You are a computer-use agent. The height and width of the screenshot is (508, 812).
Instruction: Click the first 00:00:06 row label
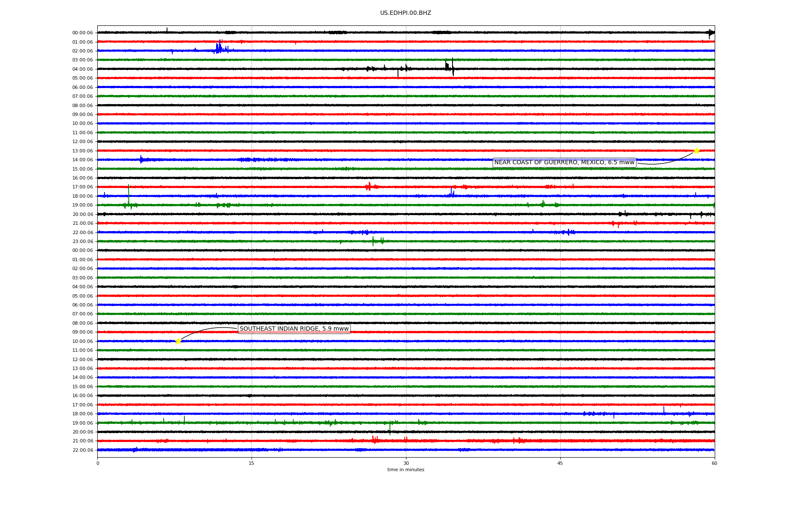tap(82, 33)
